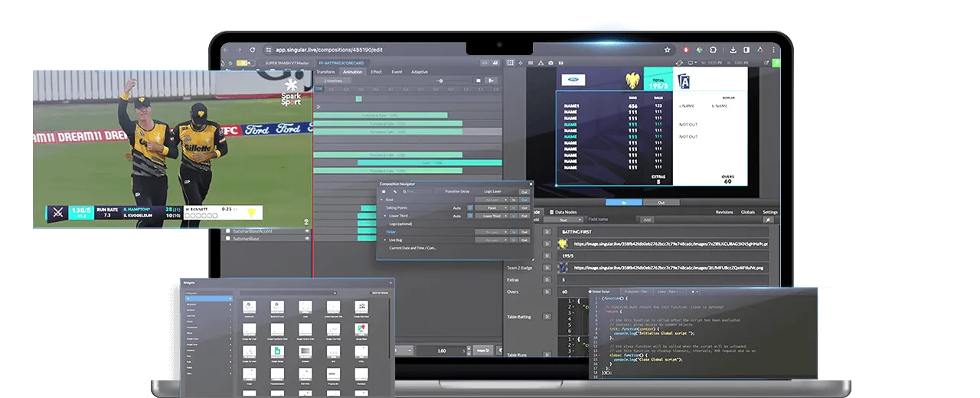
Task: Click the In button on the Talking Points row
Action: point(514,207)
